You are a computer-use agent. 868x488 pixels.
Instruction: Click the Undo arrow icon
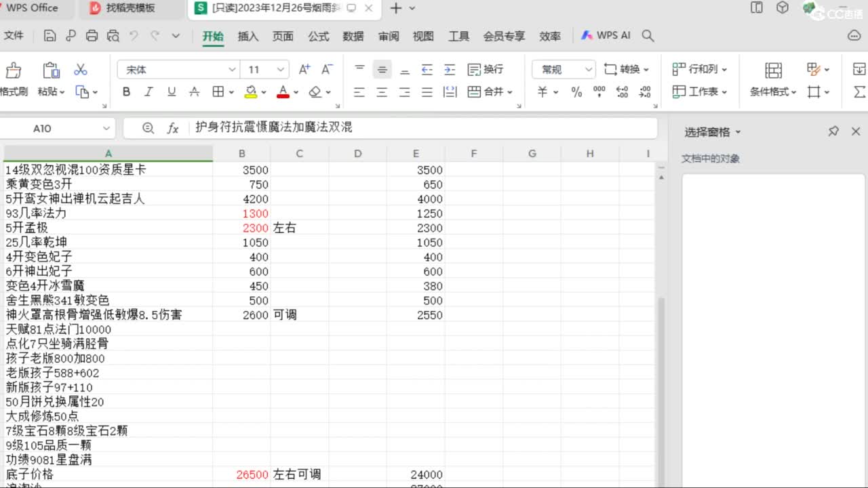coord(134,36)
